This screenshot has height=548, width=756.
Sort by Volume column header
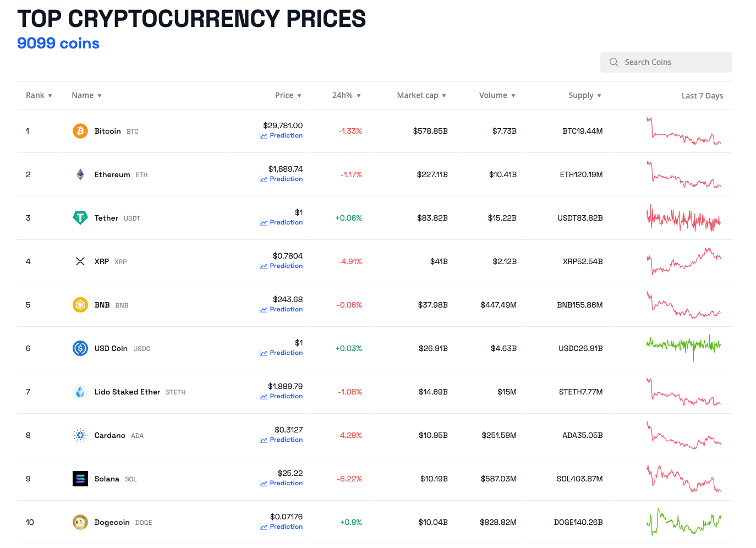pos(497,95)
